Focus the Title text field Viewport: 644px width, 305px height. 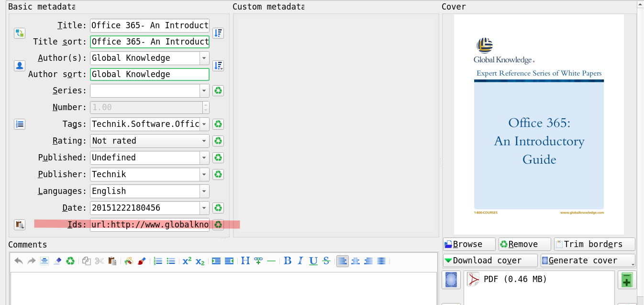[x=150, y=25]
